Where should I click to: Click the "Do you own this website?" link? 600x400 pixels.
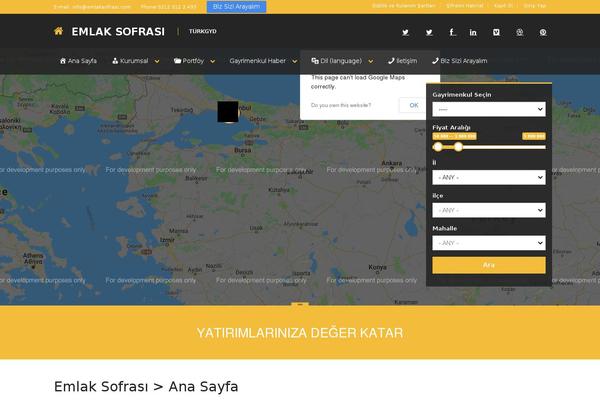[x=341, y=105]
